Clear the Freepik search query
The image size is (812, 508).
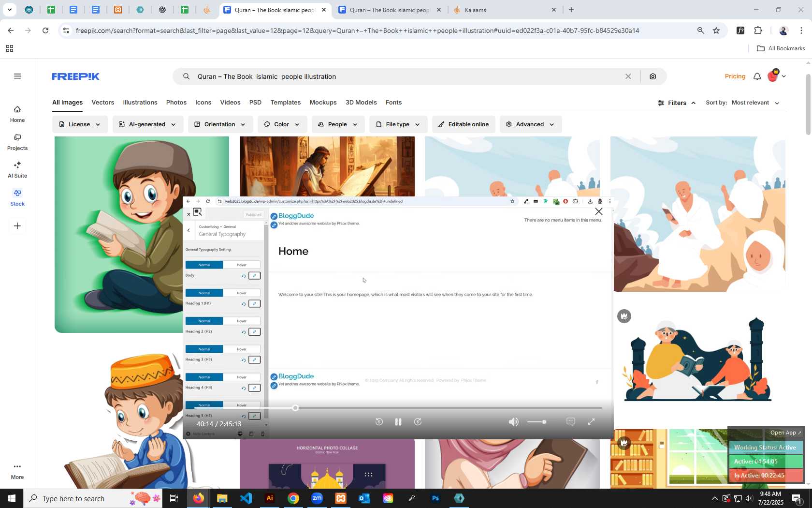[628, 76]
